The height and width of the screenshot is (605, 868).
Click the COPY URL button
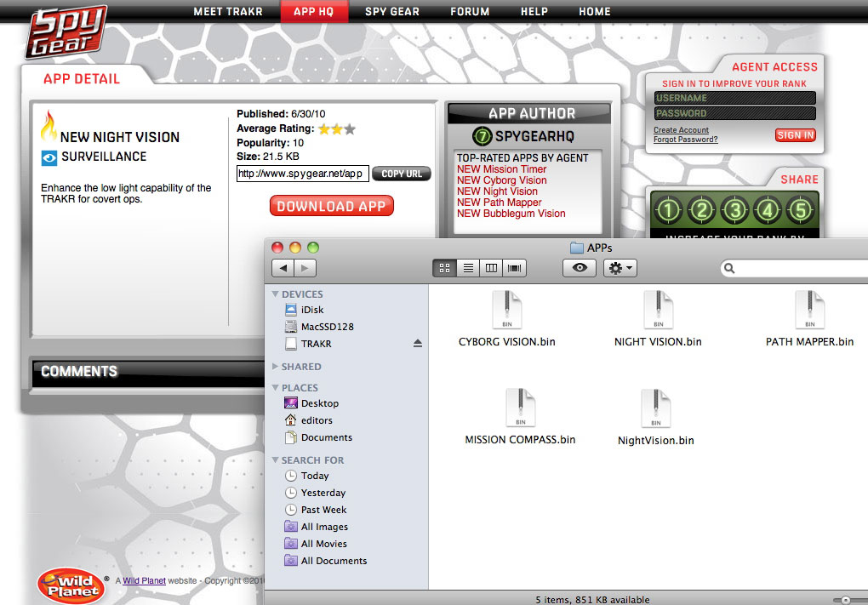click(402, 174)
